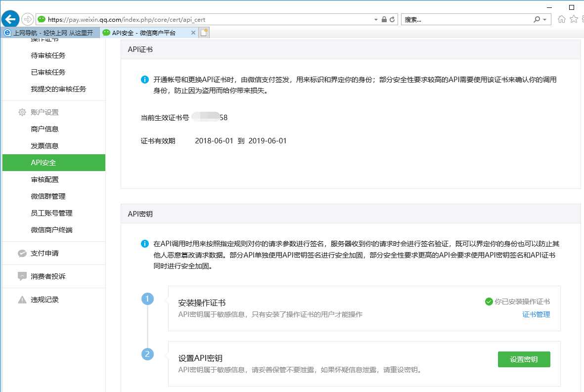Viewport: 584px width, 392px height.
Task: Click the 消费者投诉 speech bubble icon
Action: [22, 276]
